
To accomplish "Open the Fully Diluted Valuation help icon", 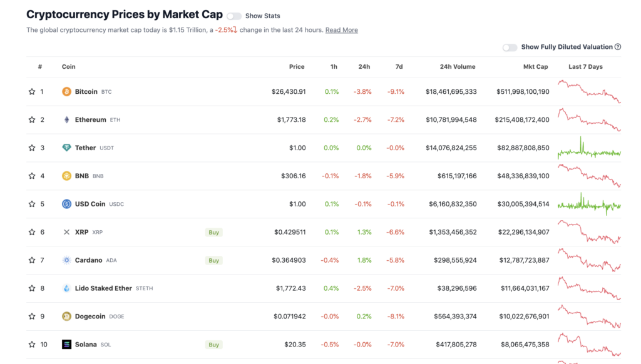I will [618, 47].
